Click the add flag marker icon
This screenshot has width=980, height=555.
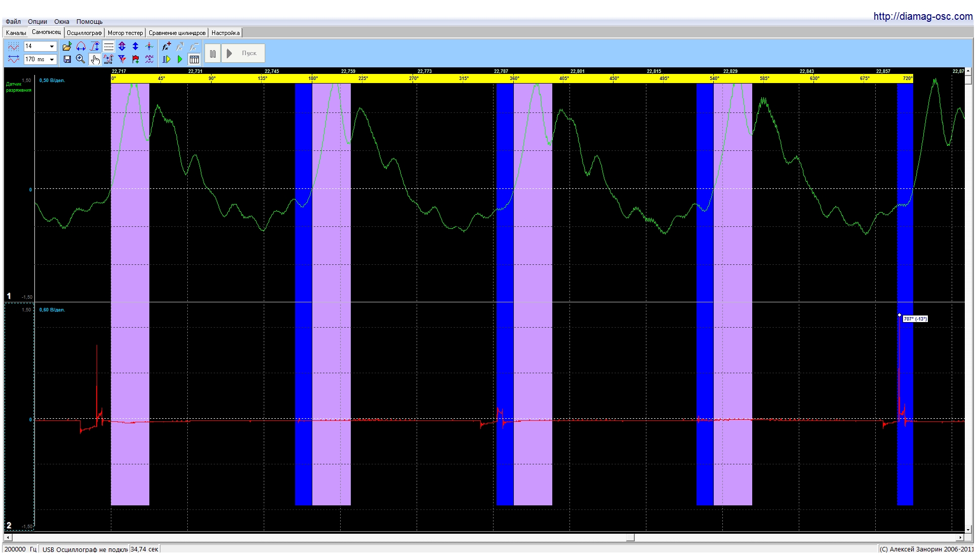point(135,59)
